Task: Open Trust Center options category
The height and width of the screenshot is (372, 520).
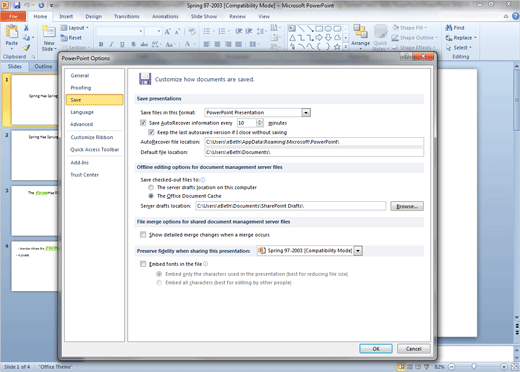Action: pyautogui.click(x=84, y=175)
